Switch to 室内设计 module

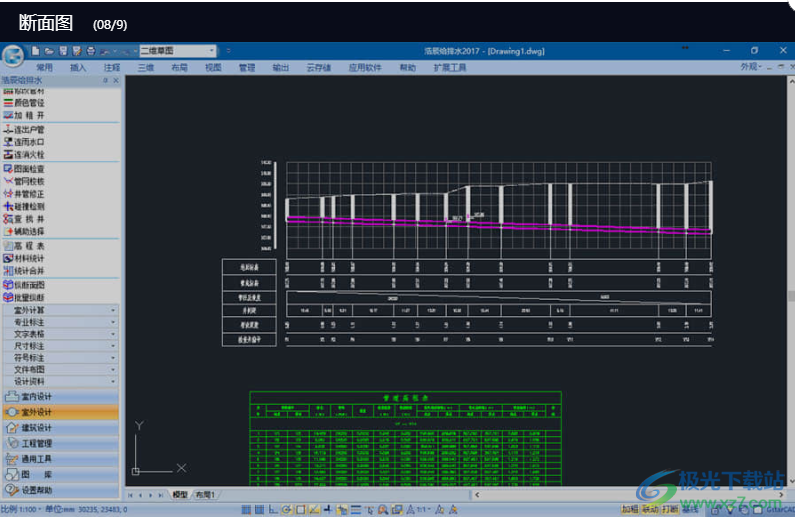coord(60,396)
